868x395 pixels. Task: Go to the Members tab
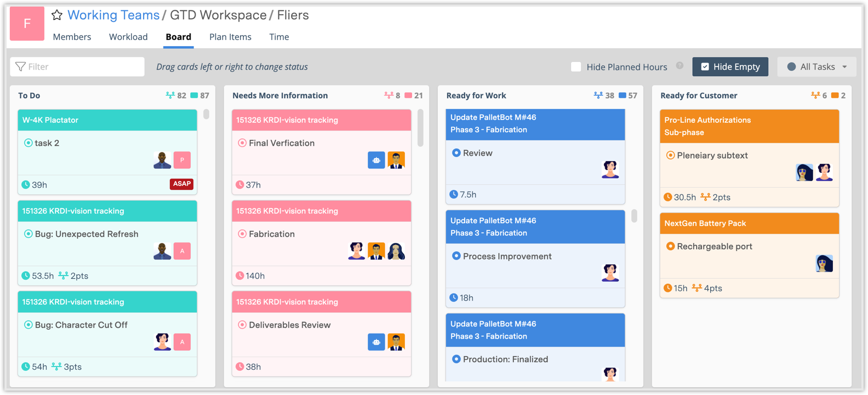[72, 37]
